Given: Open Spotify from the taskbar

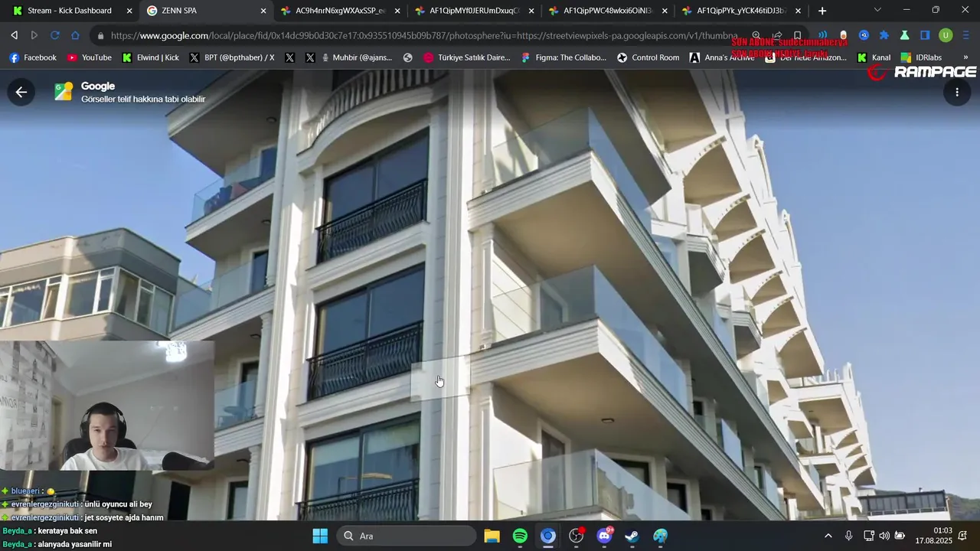Looking at the screenshot, I should coord(520,536).
